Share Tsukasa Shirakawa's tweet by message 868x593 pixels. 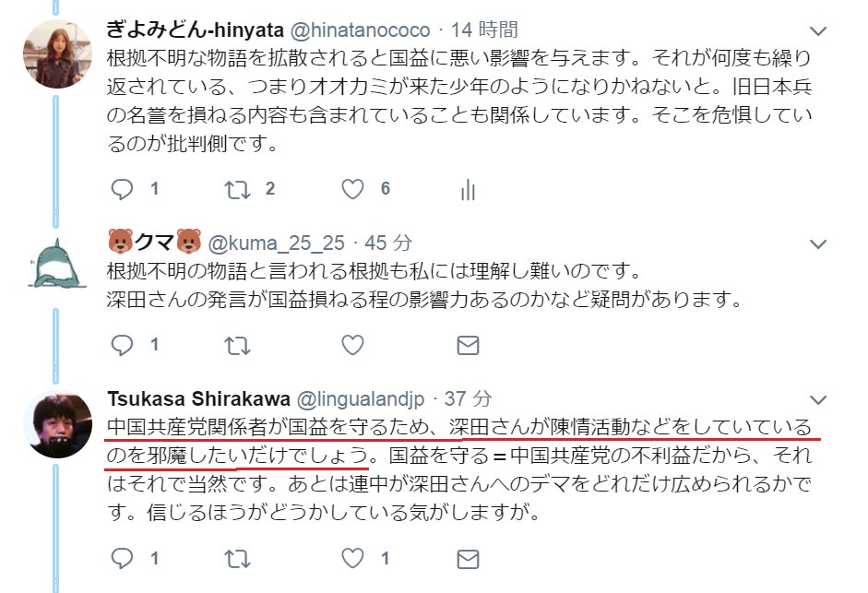point(468,559)
